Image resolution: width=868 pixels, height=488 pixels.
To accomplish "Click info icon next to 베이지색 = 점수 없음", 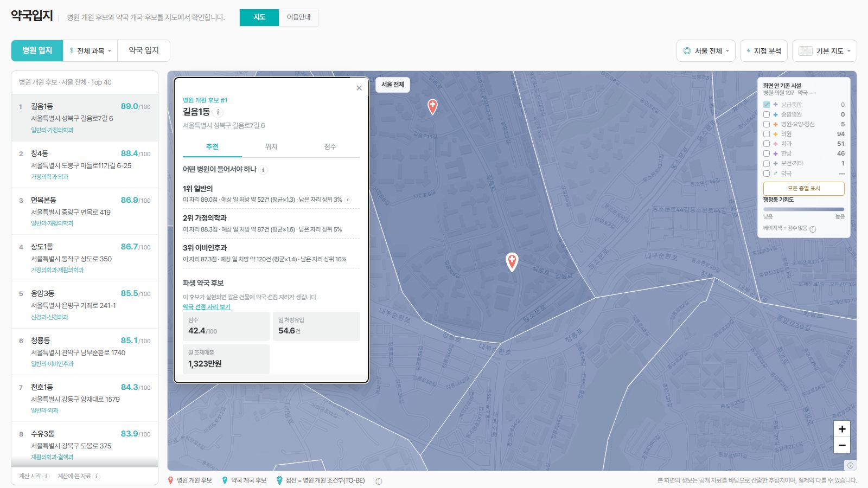I will tap(813, 229).
